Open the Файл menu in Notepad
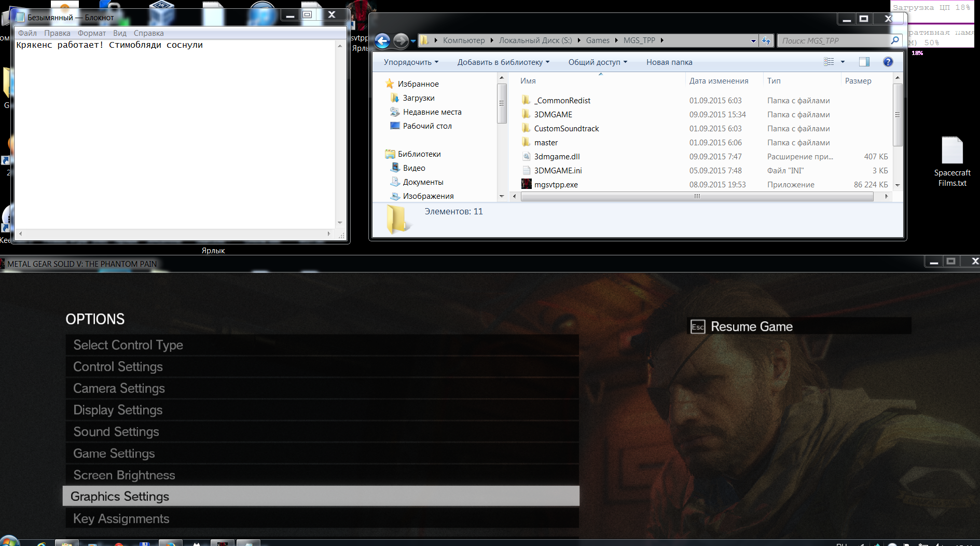The height and width of the screenshot is (546, 980). coord(27,33)
